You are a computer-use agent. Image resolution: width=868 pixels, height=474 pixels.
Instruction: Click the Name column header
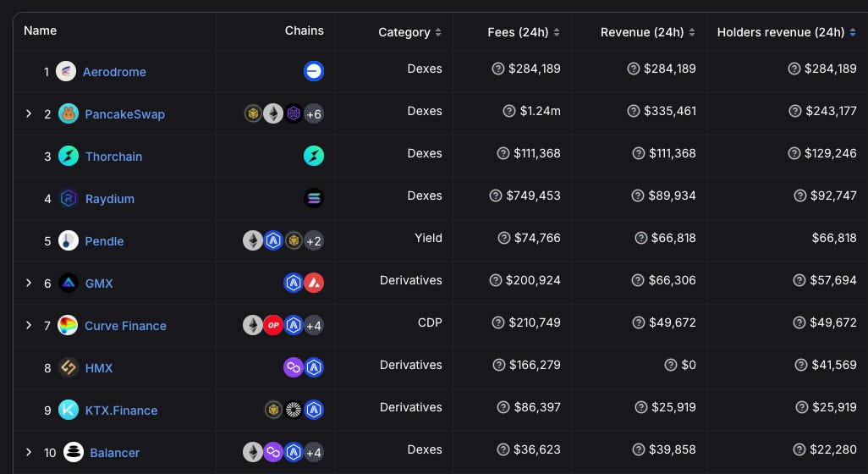(x=41, y=30)
